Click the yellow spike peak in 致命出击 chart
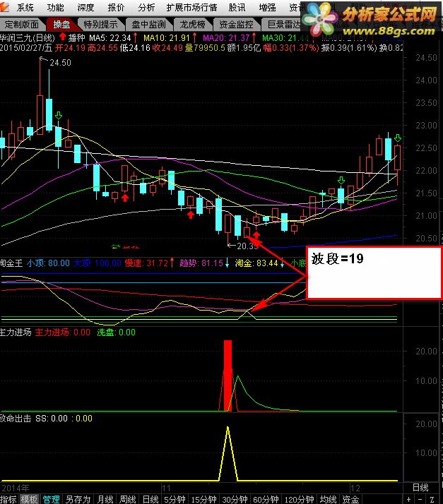The image size is (443, 504). 228,428
